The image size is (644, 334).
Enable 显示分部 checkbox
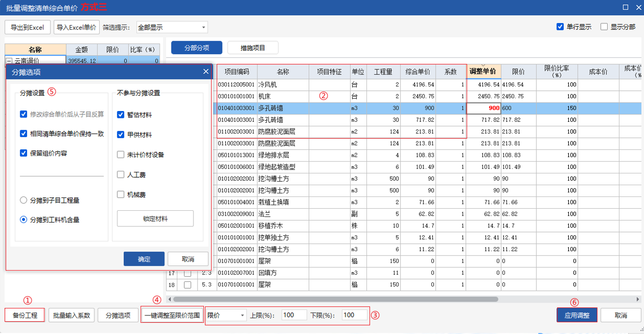604,27
